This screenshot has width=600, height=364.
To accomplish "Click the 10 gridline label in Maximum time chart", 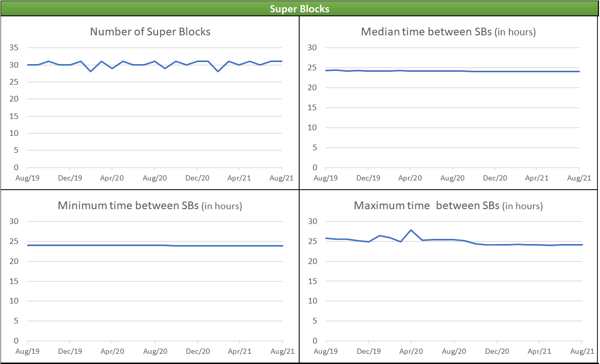I will [x=314, y=301].
